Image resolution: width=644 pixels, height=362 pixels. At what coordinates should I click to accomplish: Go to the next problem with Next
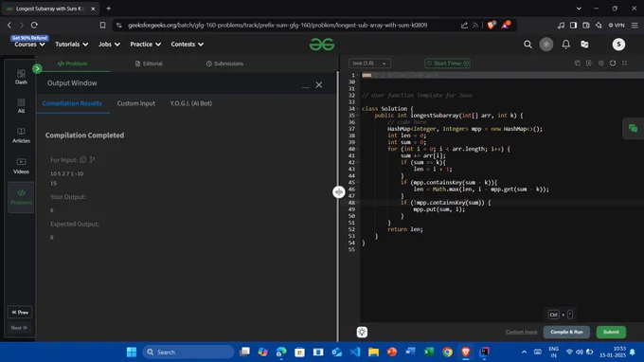pyautogui.click(x=20, y=328)
